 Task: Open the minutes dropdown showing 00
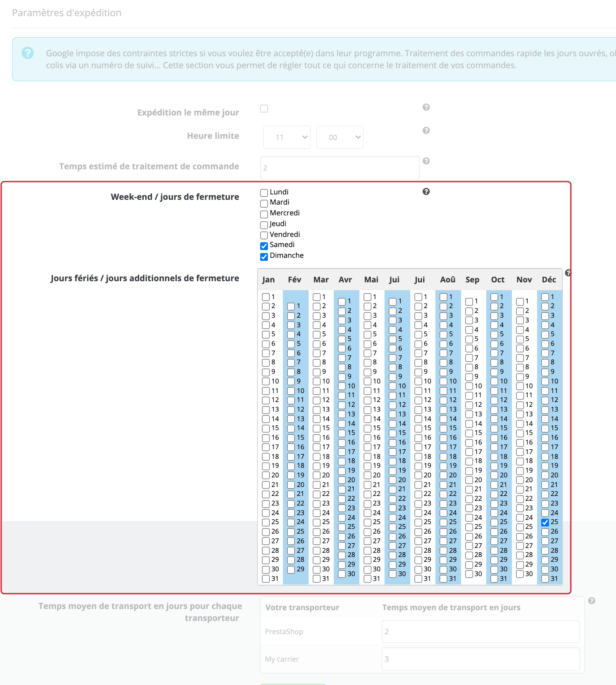pyautogui.click(x=340, y=138)
